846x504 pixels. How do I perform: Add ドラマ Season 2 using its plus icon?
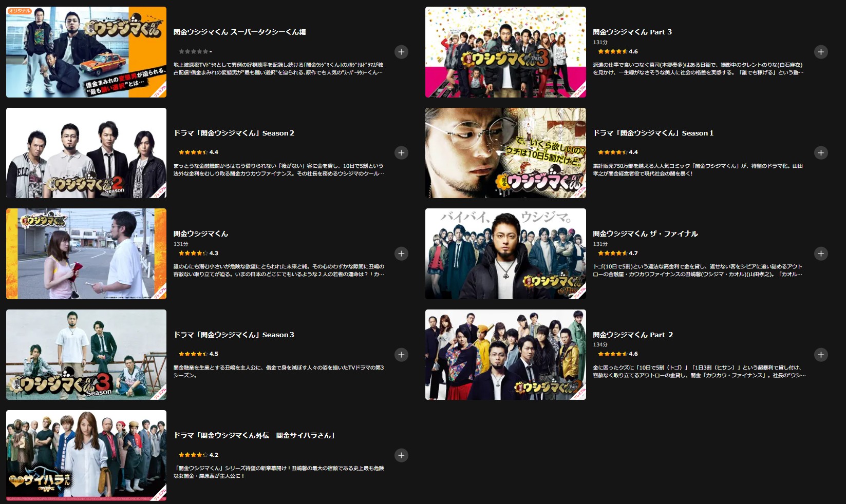coord(402,153)
